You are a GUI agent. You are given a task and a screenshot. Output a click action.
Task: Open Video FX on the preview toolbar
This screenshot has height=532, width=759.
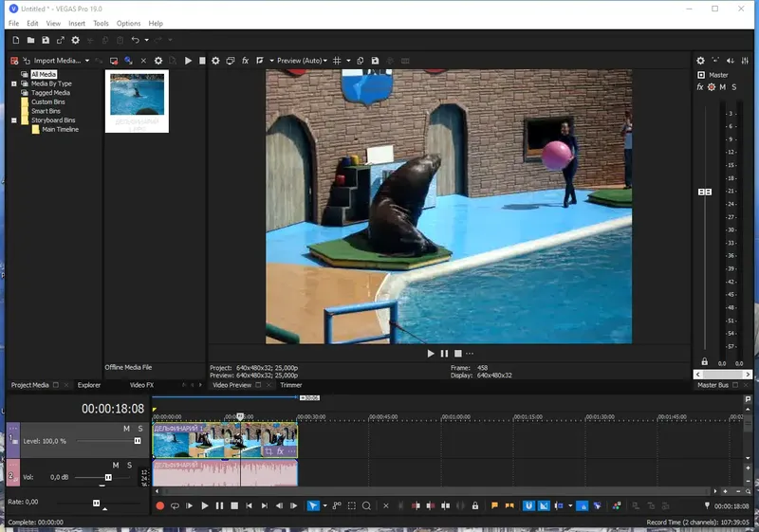(x=245, y=61)
